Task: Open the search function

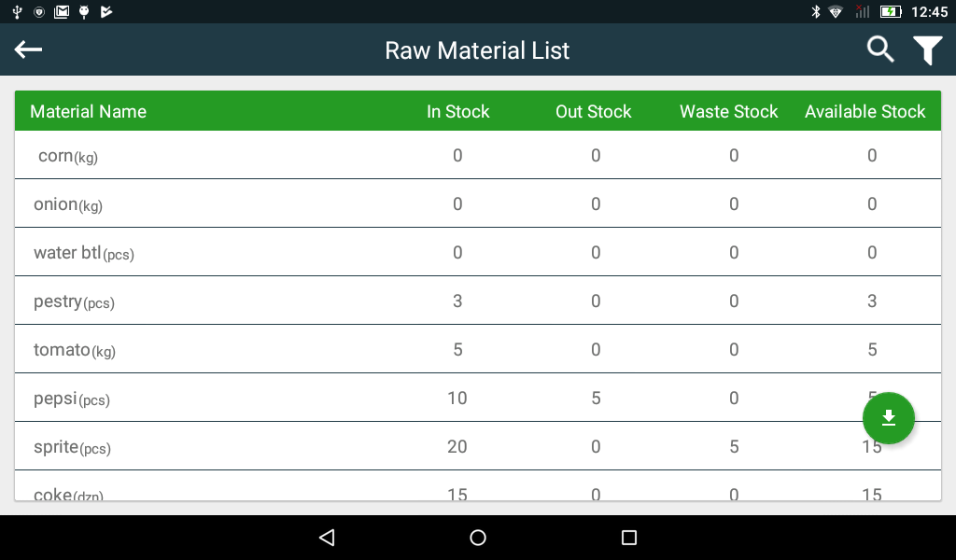Action: pos(879,49)
